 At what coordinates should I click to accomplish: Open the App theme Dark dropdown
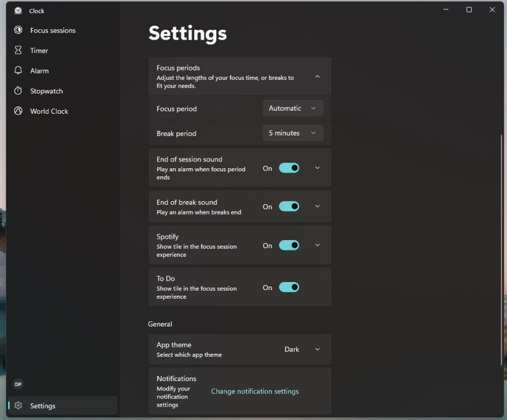(x=301, y=349)
